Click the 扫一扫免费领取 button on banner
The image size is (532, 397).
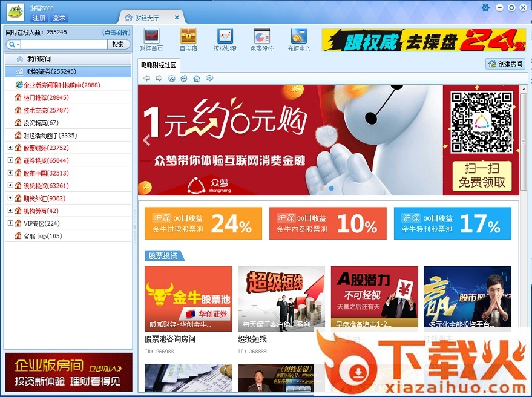click(482, 176)
